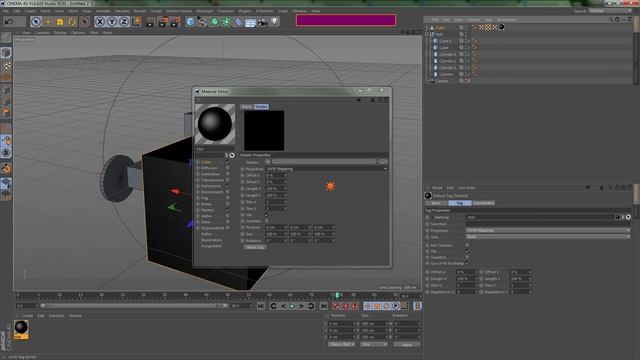Open Side dropdown in tag properties
The height and width of the screenshot is (360, 640).
click(548, 237)
